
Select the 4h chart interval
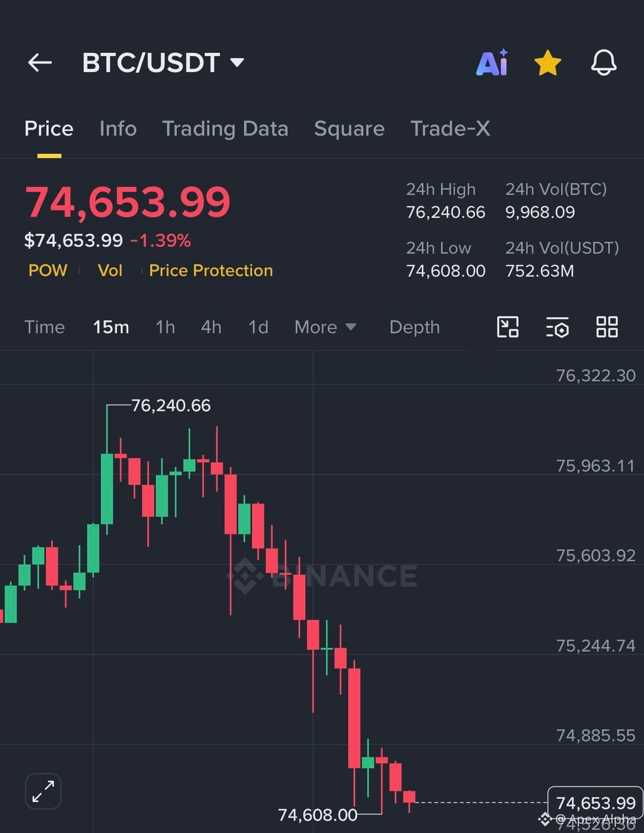click(x=211, y=327)
